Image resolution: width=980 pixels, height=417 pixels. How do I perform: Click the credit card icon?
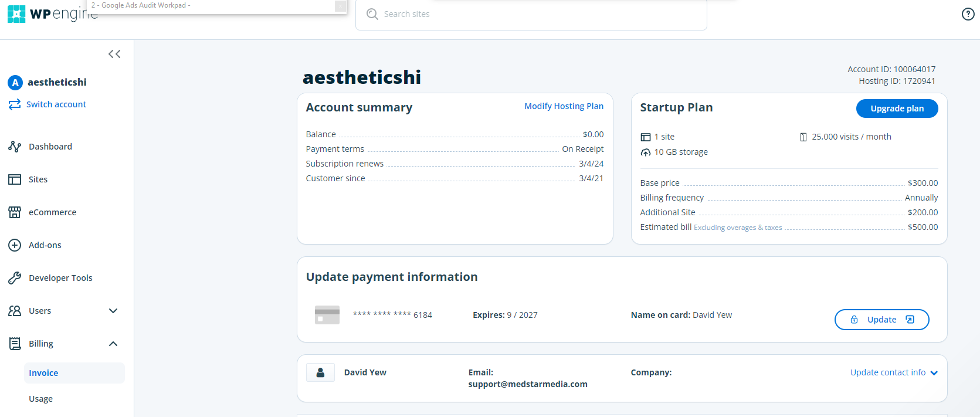327,315
